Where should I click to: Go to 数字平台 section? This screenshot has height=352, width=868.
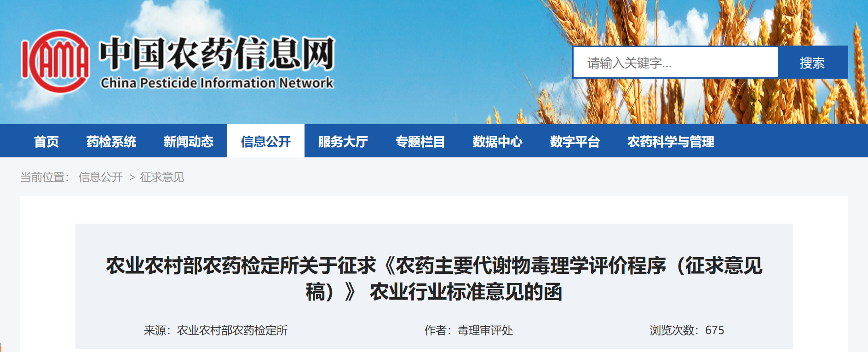[575, 141]
